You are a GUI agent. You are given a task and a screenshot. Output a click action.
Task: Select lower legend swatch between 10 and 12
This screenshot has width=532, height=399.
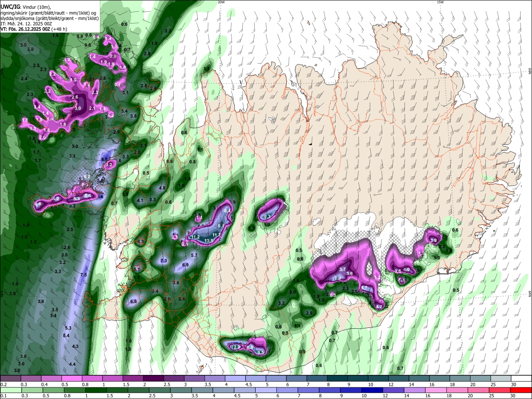372,390
